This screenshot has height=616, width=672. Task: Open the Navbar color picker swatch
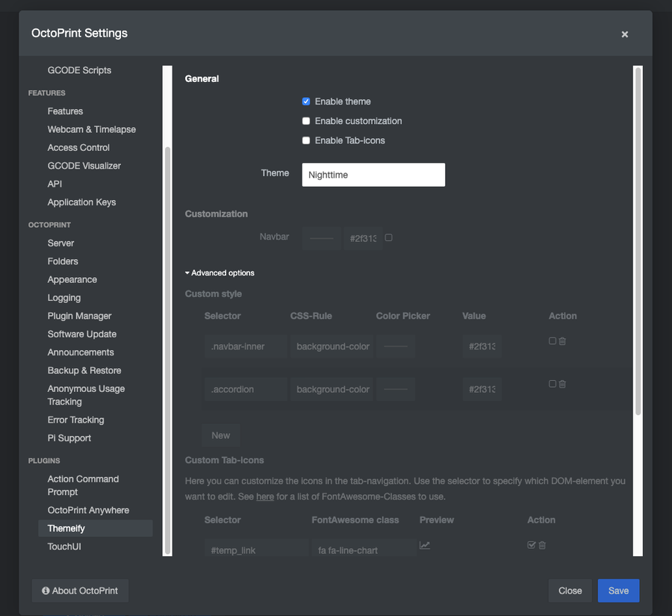[x=322, y=238]
